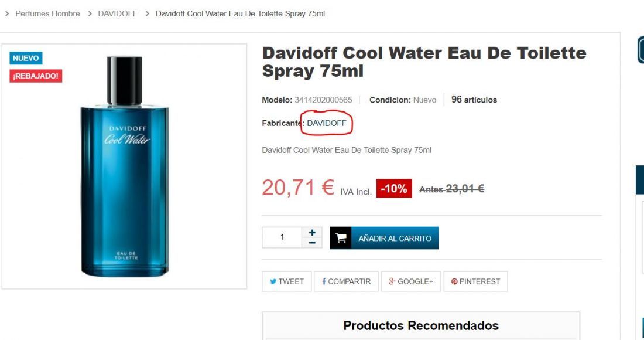Click the Google+ icon

(392, 281)
